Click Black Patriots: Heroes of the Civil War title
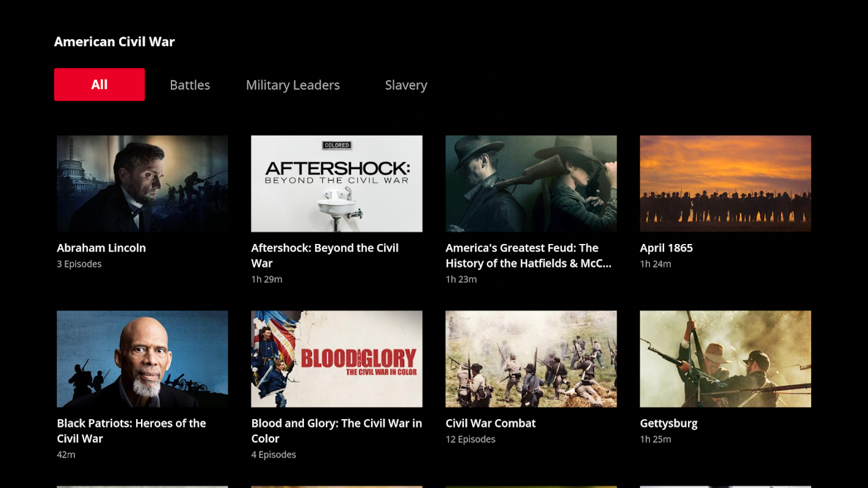868x488 pixels. point(131,431)
